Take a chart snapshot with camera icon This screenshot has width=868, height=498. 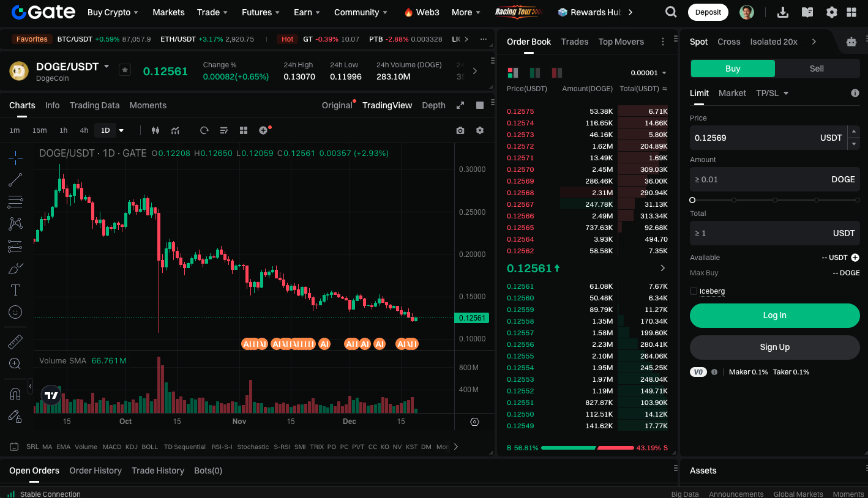point(460,130)
